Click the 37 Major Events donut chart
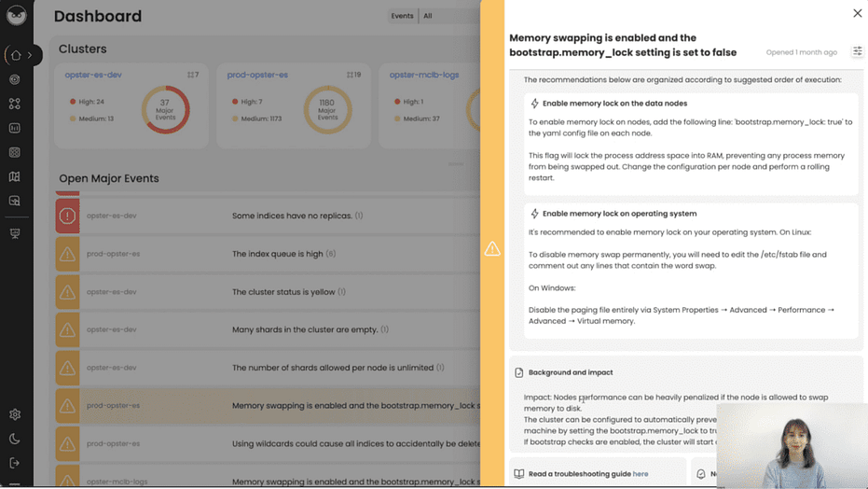The image size is (868, 489). [x=165, y=110]
